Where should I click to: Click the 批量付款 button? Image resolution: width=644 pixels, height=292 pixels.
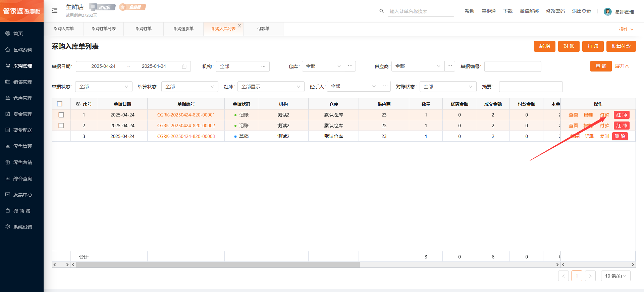coord(621,46)
